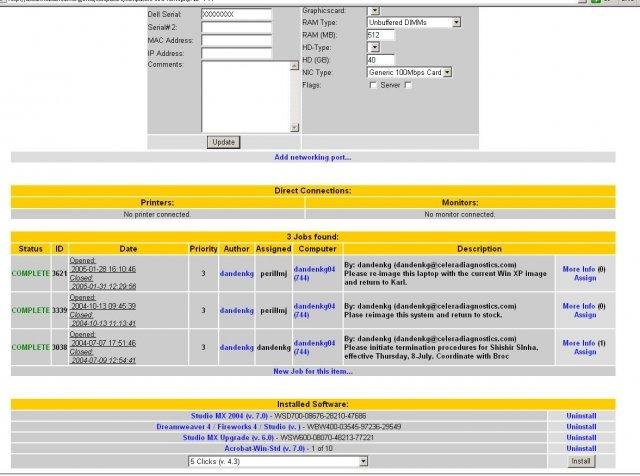Click Uninstall for Dreamweaver 4 / Fireworks 4
Screen dimensions: 640x476
pos(581,427)
